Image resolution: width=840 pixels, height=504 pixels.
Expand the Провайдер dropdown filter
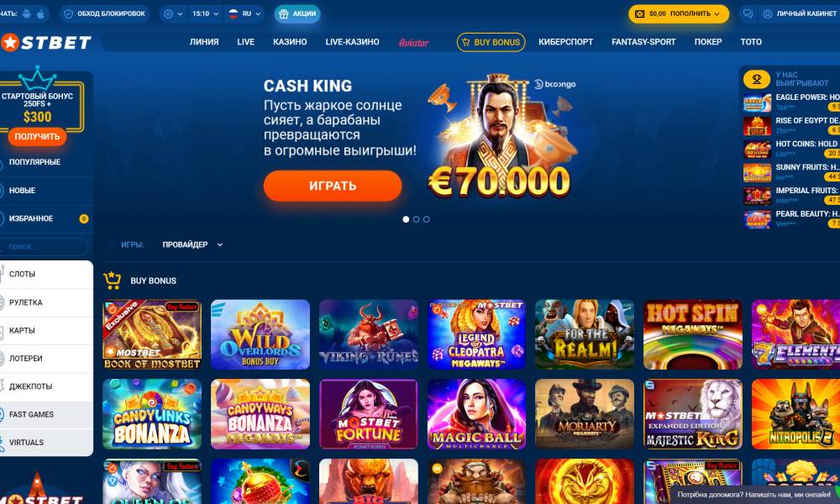pos(192,244)
